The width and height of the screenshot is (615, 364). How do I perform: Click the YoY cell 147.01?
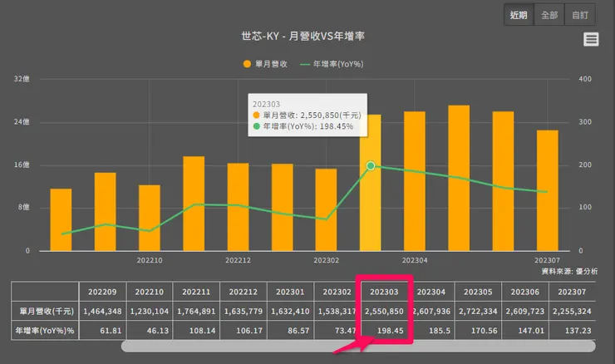524,330
